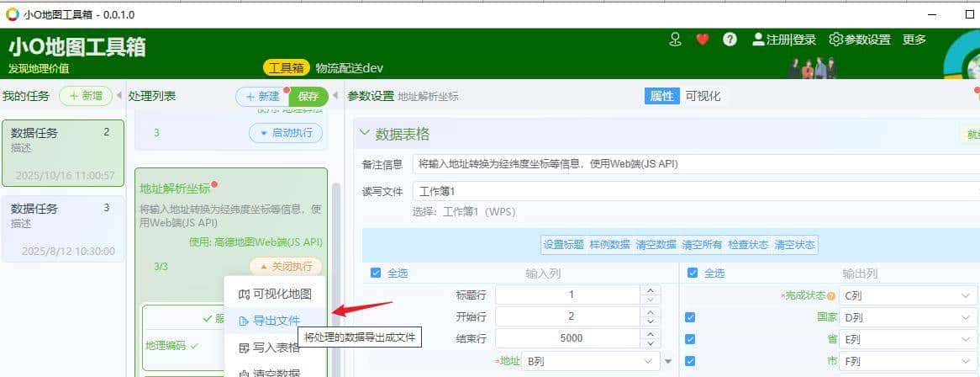
Task: Save the processing list with 保存
Action: tap(308, 97)
